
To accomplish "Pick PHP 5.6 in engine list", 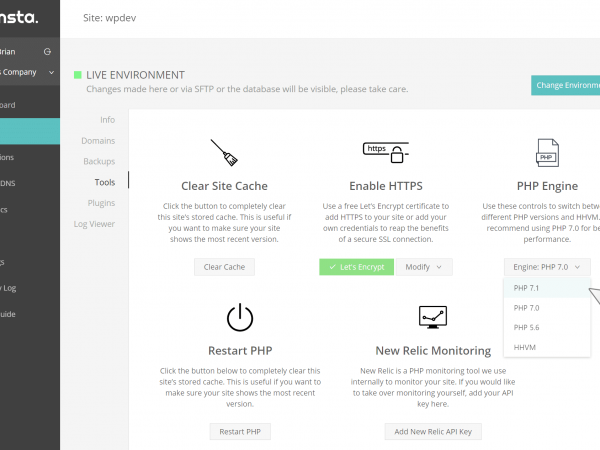I will point(527,327).
